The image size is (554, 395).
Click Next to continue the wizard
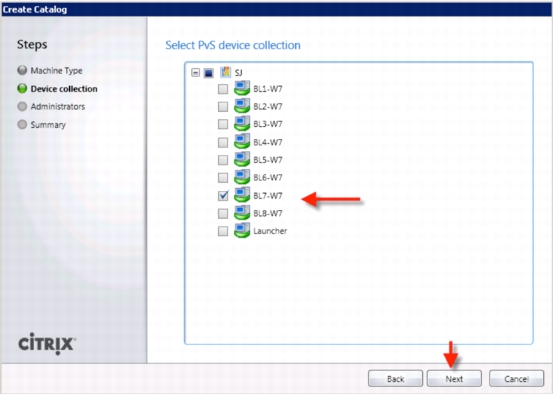[454, 379]
